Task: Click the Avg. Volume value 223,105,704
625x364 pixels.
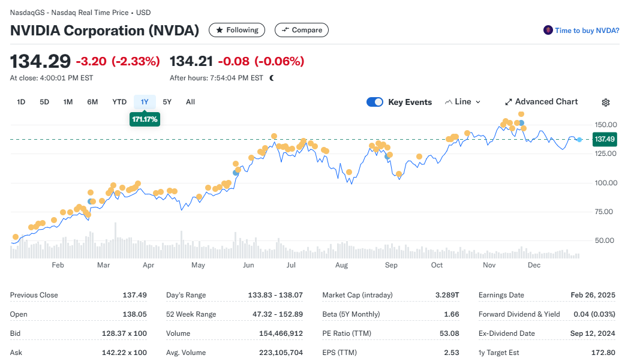Action: coord(281,353)
